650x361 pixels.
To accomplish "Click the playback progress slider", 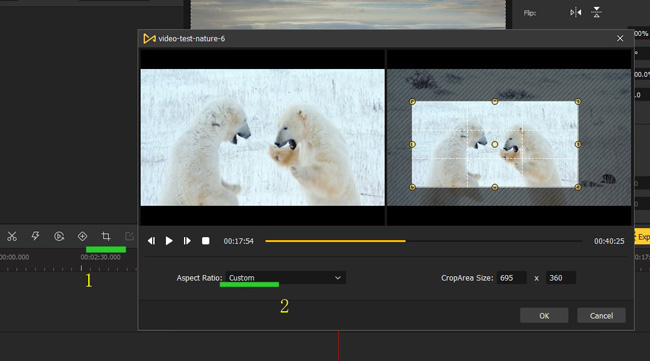I will coord(423,241).
